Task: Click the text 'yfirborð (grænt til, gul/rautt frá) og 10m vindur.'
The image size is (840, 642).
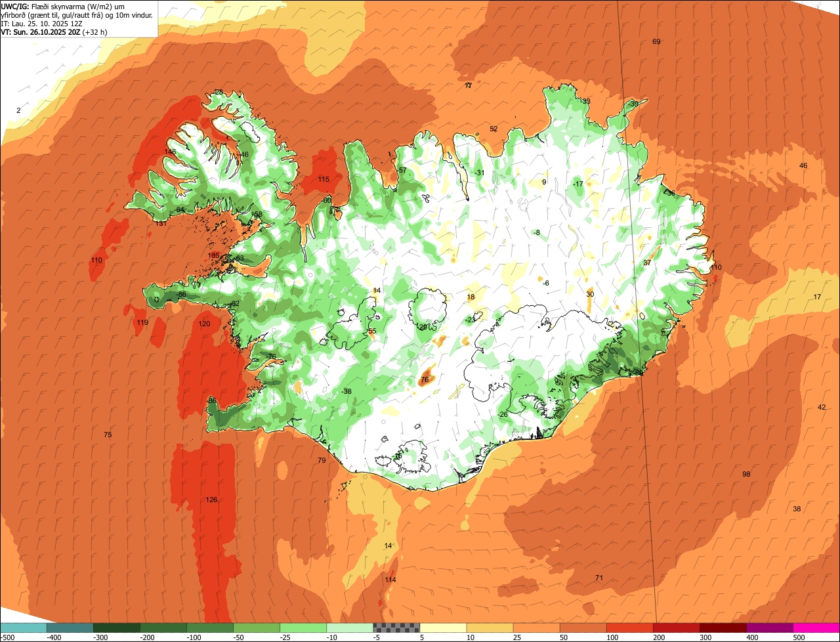Action: 77,14
